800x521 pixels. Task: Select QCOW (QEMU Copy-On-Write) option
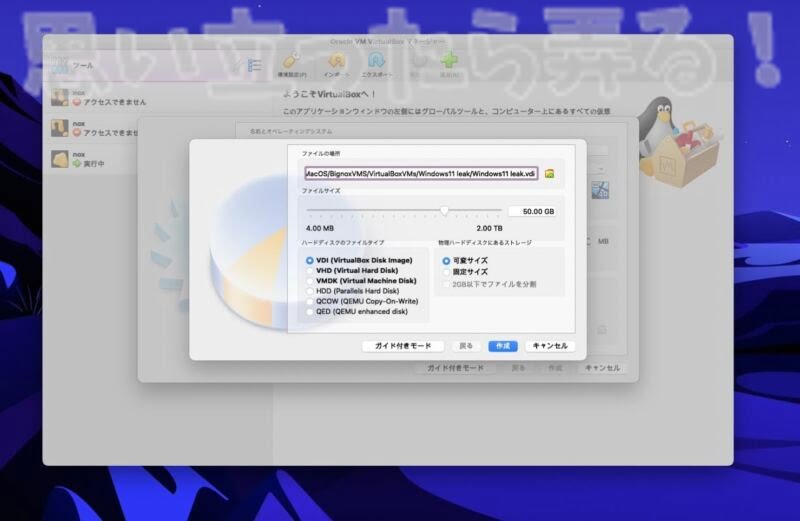tap(362, 301)
